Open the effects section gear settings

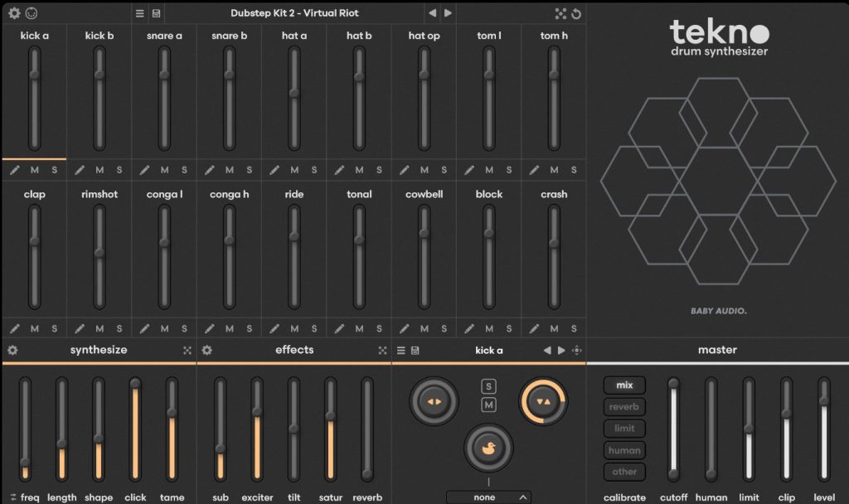207,351
